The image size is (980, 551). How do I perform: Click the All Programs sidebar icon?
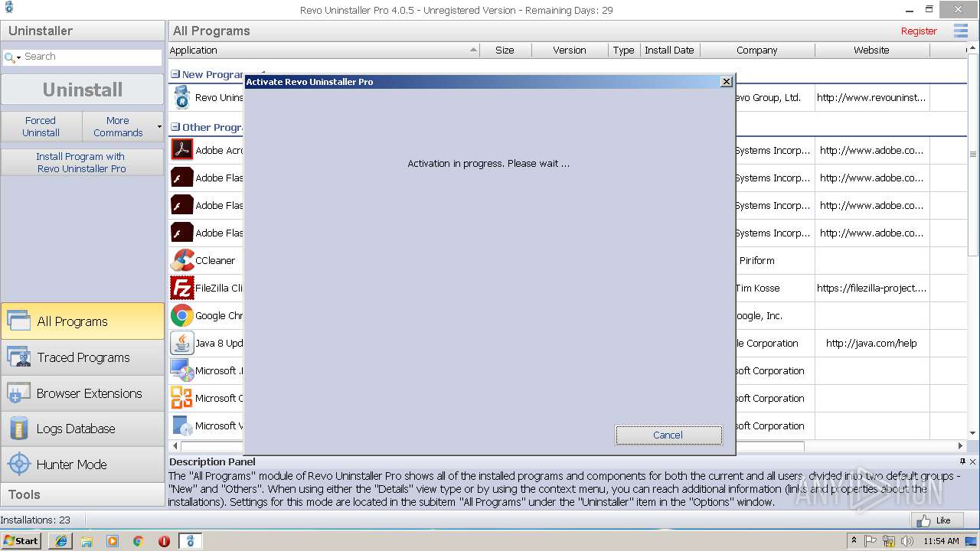click(18, 321)
